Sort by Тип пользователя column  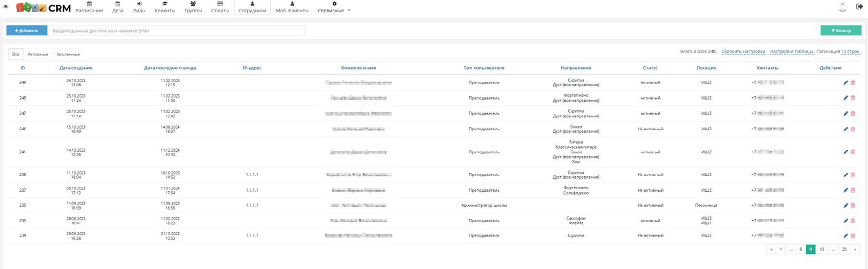coord(484,68)
